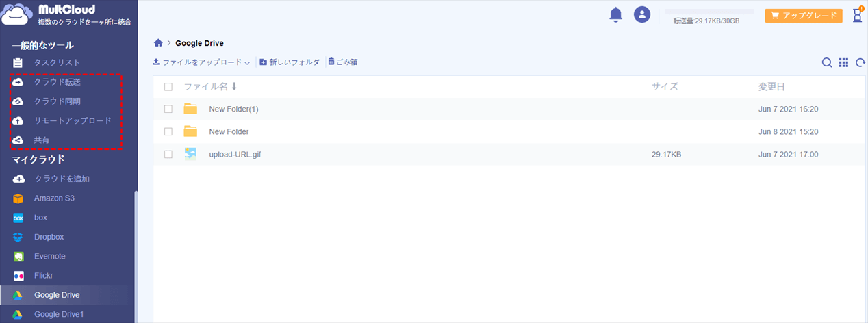Go to home via the breadcrumb house icon
Image resolution: width=868 pixels, height=323 pixels.
point(158,43)
